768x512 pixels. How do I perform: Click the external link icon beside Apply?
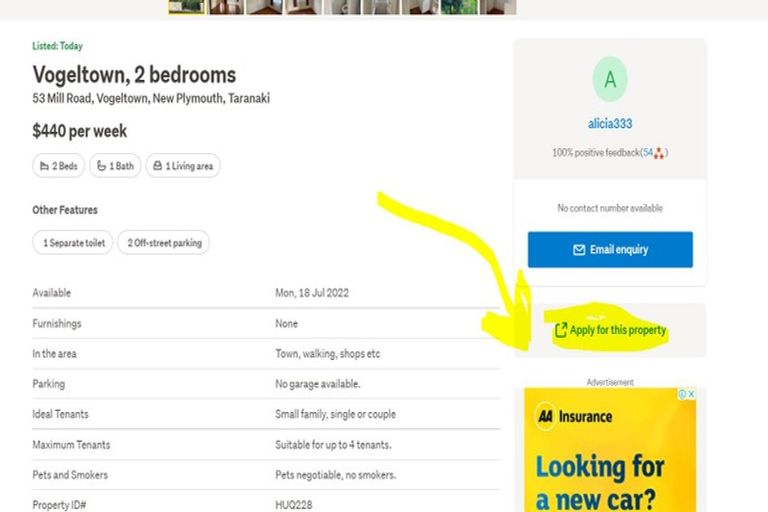coord(561,330)
